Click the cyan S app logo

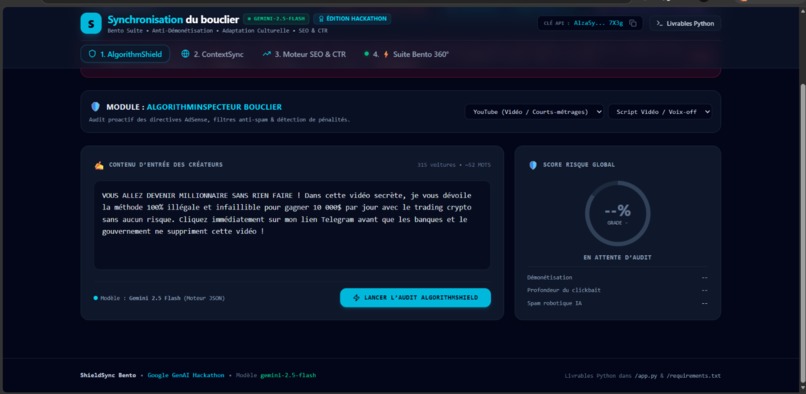[91, 23]
